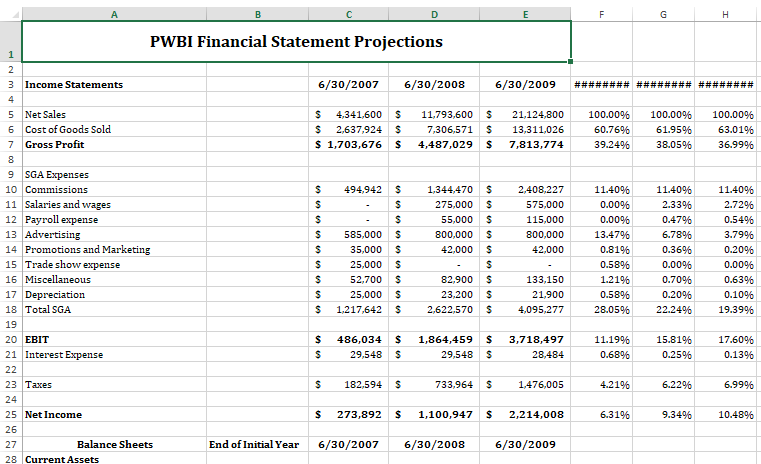Screen dimensions: 761x464
Task: Select row 18 header
Action: (11, 310)
